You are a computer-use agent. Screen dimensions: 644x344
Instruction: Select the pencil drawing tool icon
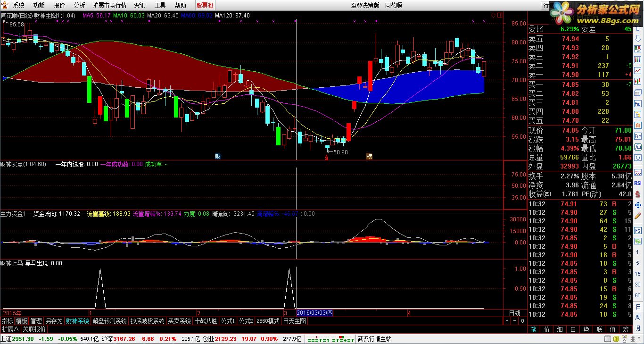[637, 216]
